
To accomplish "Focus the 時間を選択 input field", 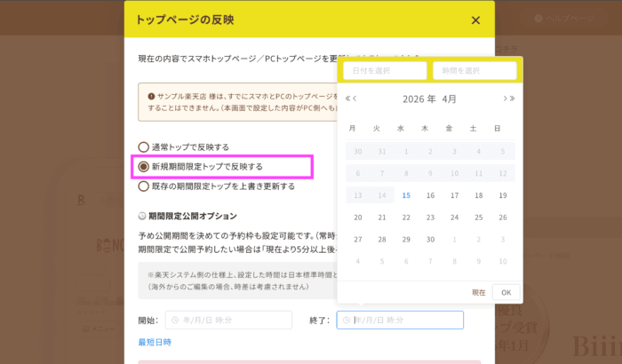I will [x=474, y=70].
